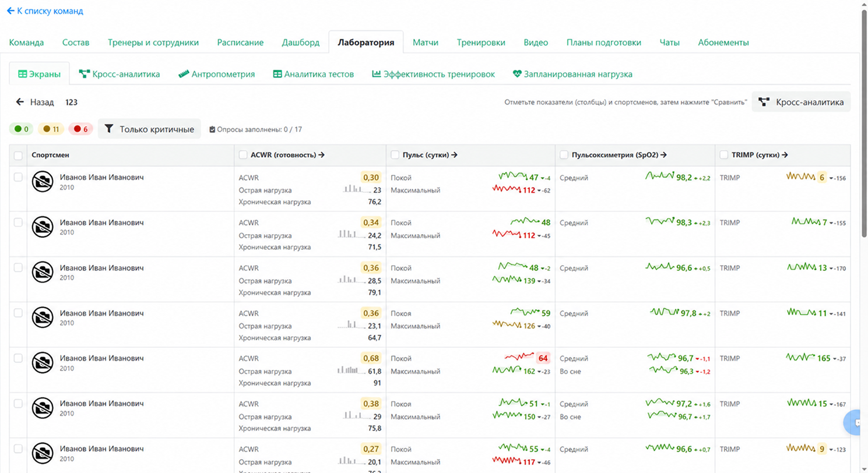Open the Команда tab
The image size is (868, 473).
(x=26, y=43)
